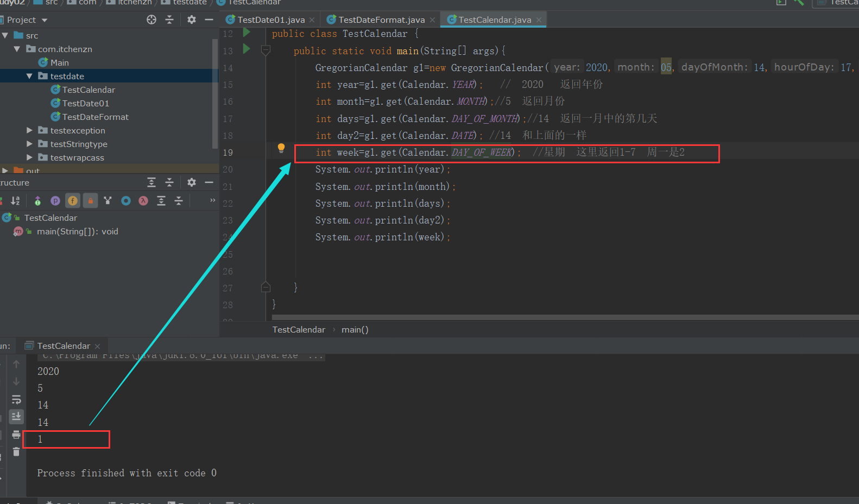Click 'Process finished with exit code 0' text
This screenshot has height=504, width=859.
tap(127, 473)
